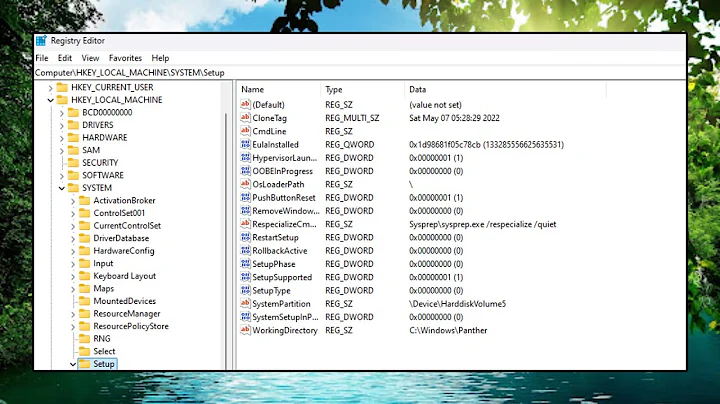Screen dimensions: 720x404
Task: Click 'Sysprep\sysprep.exe /respecialize /quiet' data
Action: (483, 224)
